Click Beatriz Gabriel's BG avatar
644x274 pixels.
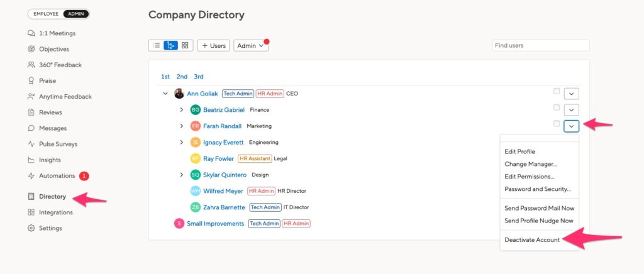point(196,110)
